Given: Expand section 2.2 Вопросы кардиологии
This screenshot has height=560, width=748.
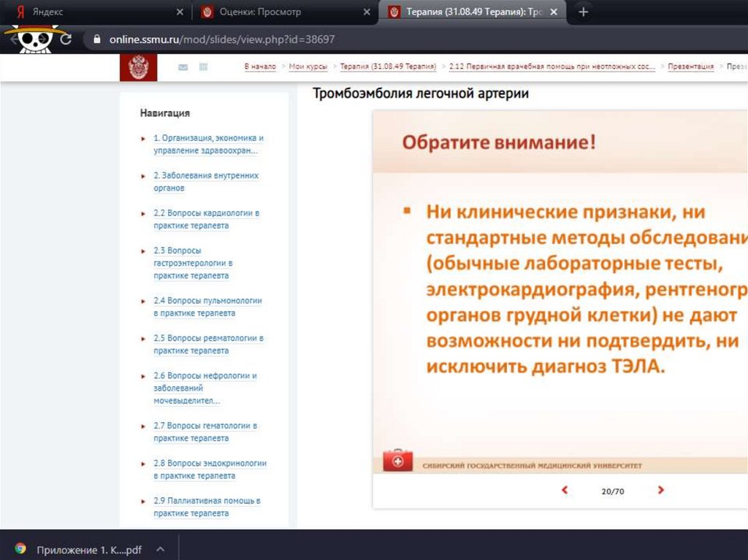Looking at the screenshot, I should coord(143,213).
